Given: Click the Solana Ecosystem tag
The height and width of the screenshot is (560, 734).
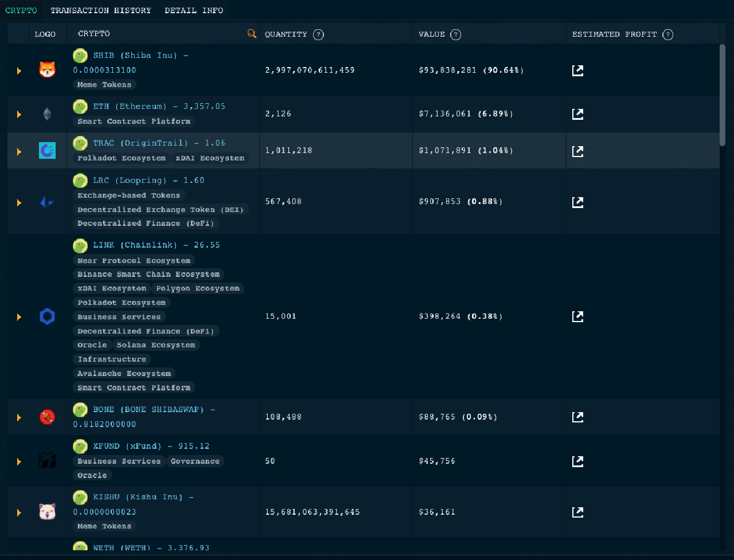Looking at the screenshot, I should coord(156,345).
